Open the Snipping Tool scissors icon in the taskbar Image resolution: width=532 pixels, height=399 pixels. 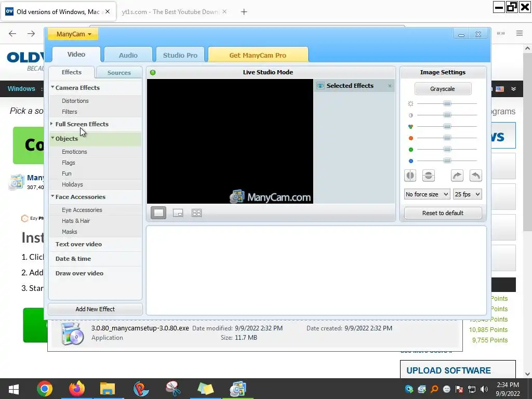point(173,389)
